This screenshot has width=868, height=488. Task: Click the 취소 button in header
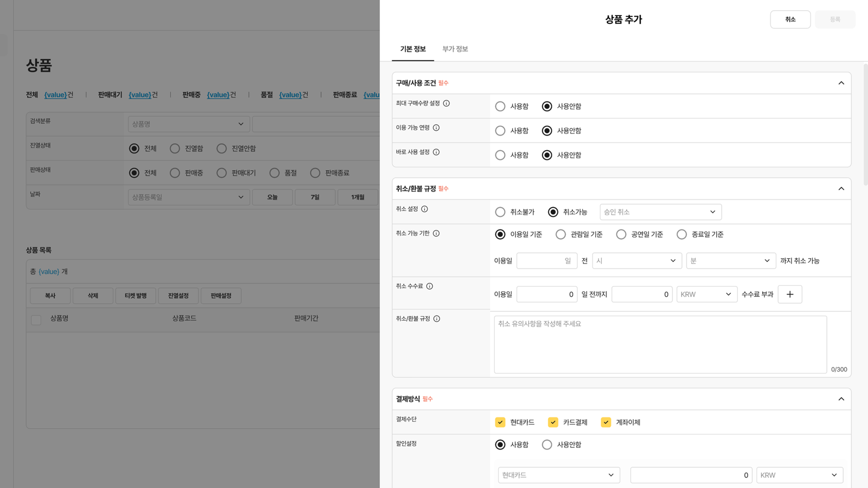point(790,20)
